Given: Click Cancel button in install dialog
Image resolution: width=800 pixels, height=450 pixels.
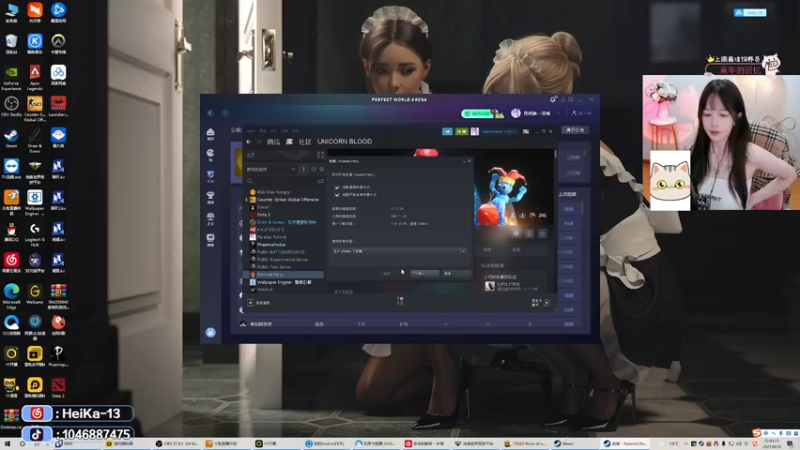Looking at the screenshot, I should coord(456,273).
